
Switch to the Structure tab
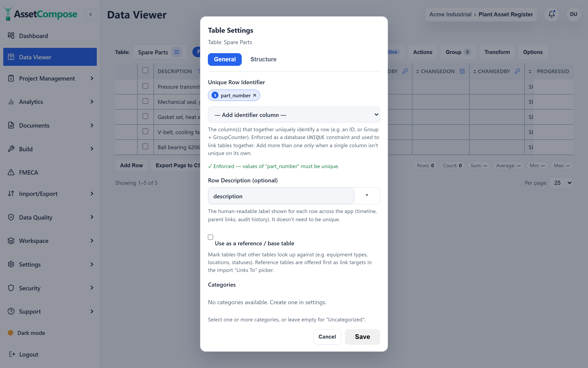click(263, 59)
